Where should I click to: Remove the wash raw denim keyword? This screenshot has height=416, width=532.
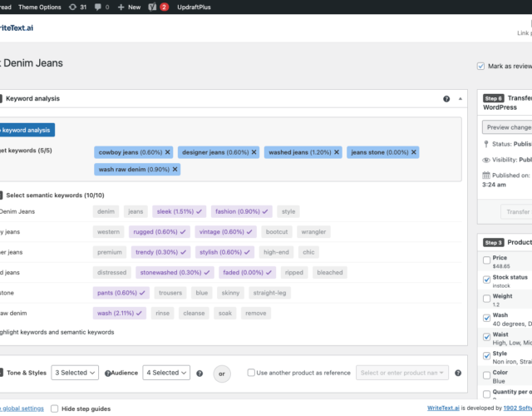pos(175,169)
